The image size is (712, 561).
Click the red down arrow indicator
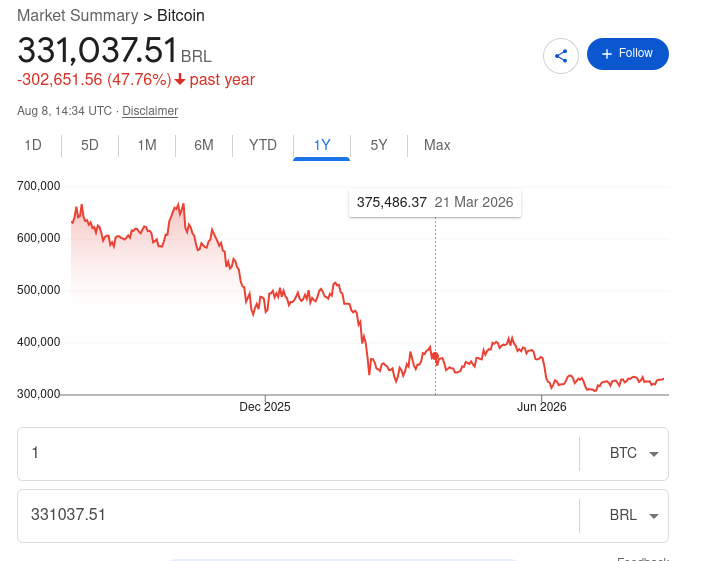tap(180, 79)
